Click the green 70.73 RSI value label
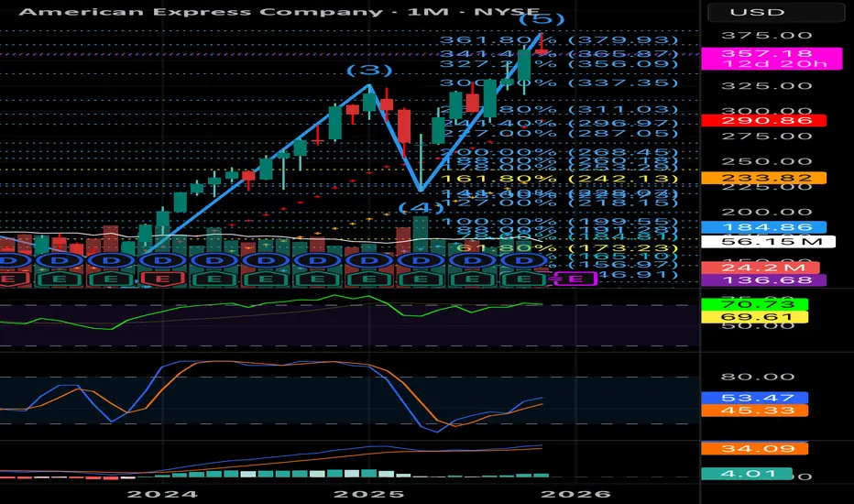Viewport: 854px width, 504px height. pos(754,304)
